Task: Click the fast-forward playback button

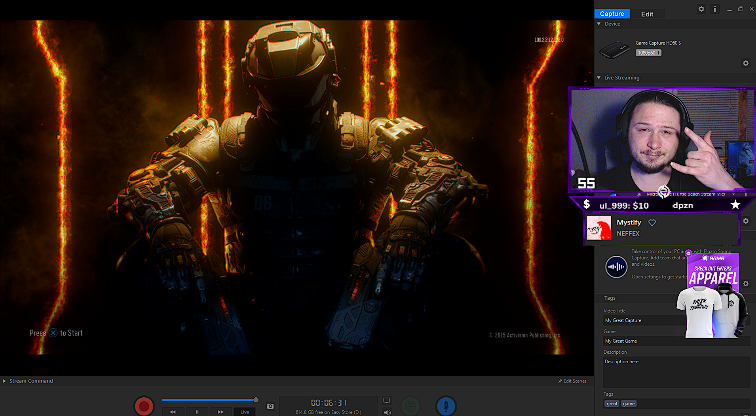Action: coord(220,412)
